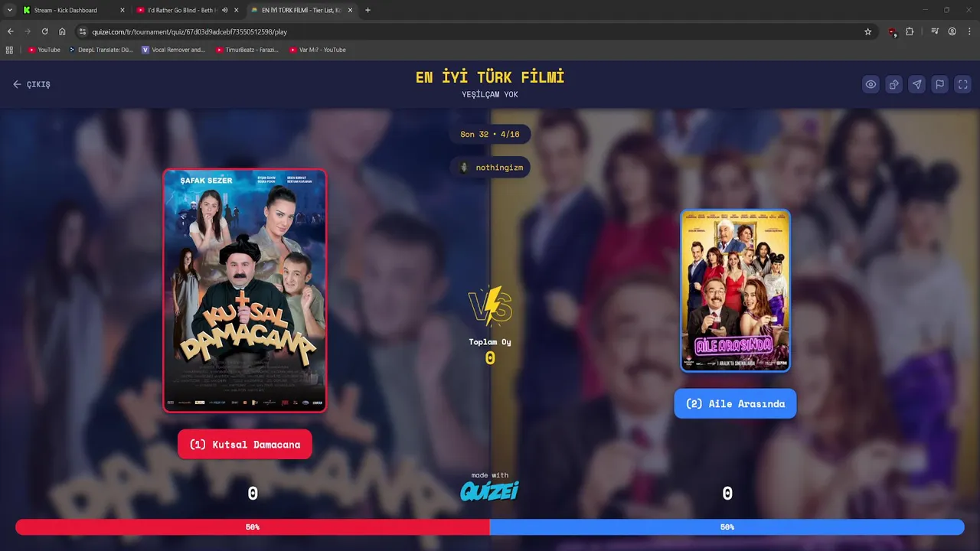Close the I'd Rather Go Blind tab
The height and width of the screenshot is (551, 980).
236,10
